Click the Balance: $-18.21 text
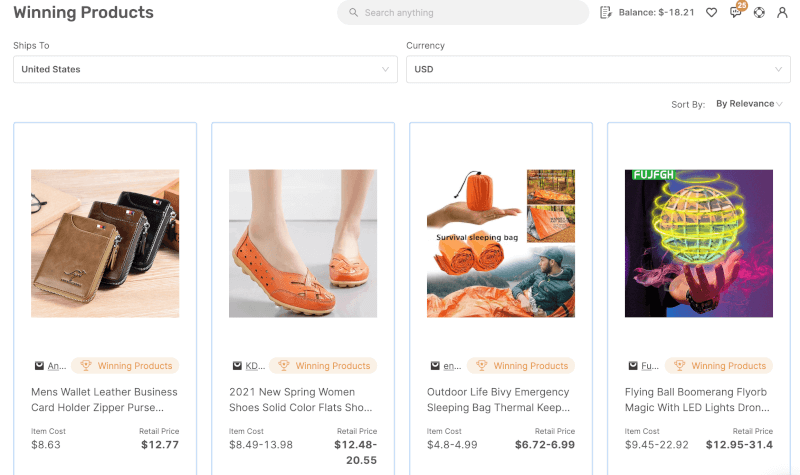This screenshot has width=800, height=475. (657, 12)
